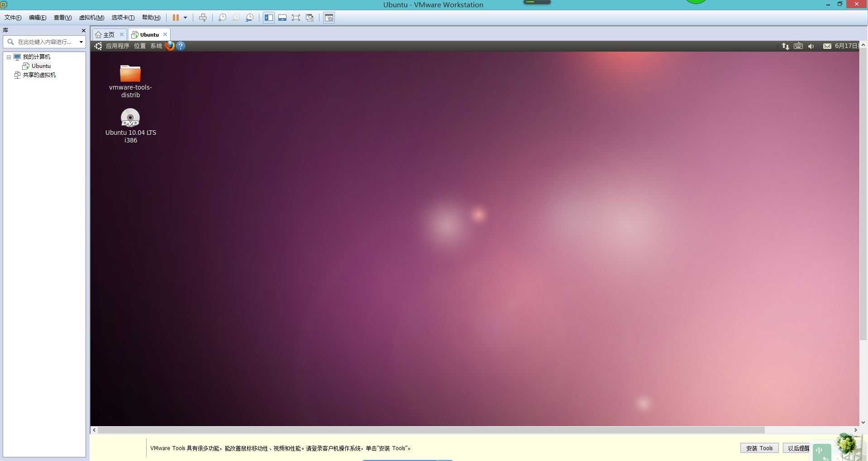Collapse the 我的计算机 tree node
Viewport: 868px width, 461px height.
pos(9,57)
